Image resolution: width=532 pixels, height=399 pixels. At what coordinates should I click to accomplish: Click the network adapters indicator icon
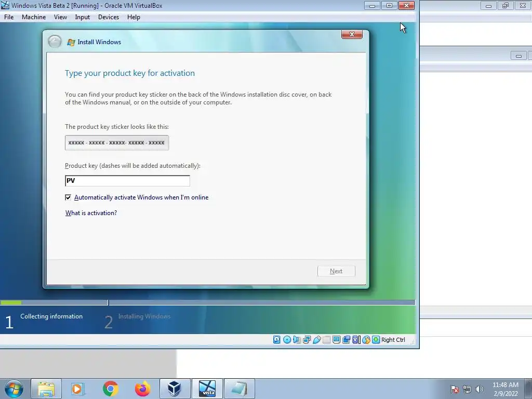click(307, 340)
